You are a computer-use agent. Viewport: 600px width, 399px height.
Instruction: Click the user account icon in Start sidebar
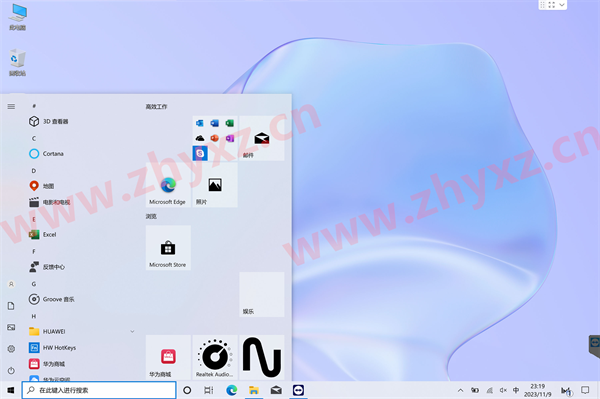11,284
